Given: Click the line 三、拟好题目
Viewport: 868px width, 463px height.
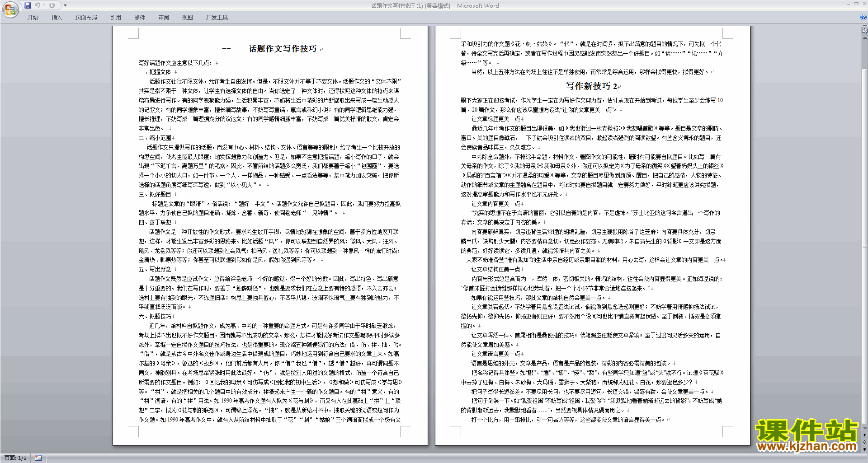Looking at the screenshot, I should coord(155,194).
